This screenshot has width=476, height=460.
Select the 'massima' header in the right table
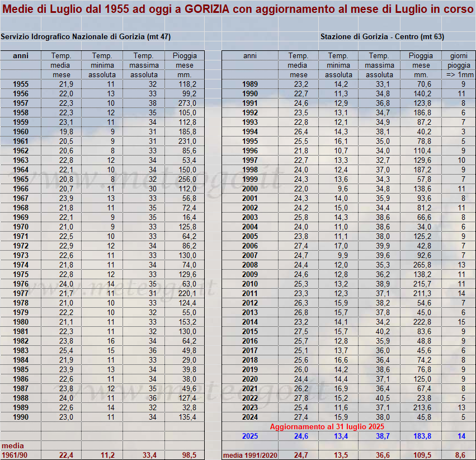(379, 65)
